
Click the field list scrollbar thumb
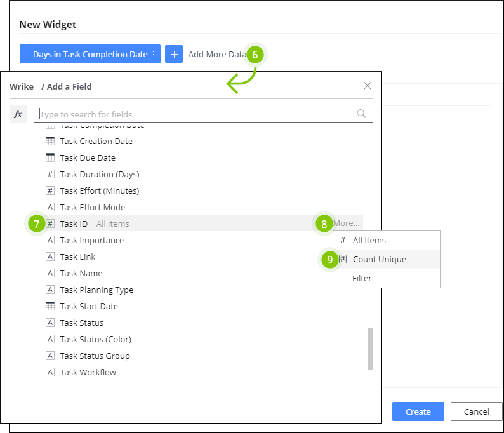click(370, 349)
